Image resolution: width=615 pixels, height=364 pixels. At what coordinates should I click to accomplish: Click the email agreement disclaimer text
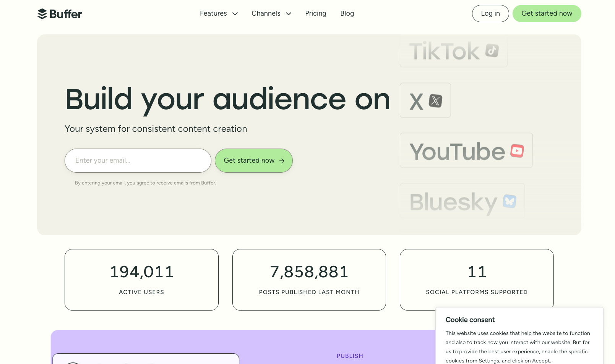click(146, 183)
